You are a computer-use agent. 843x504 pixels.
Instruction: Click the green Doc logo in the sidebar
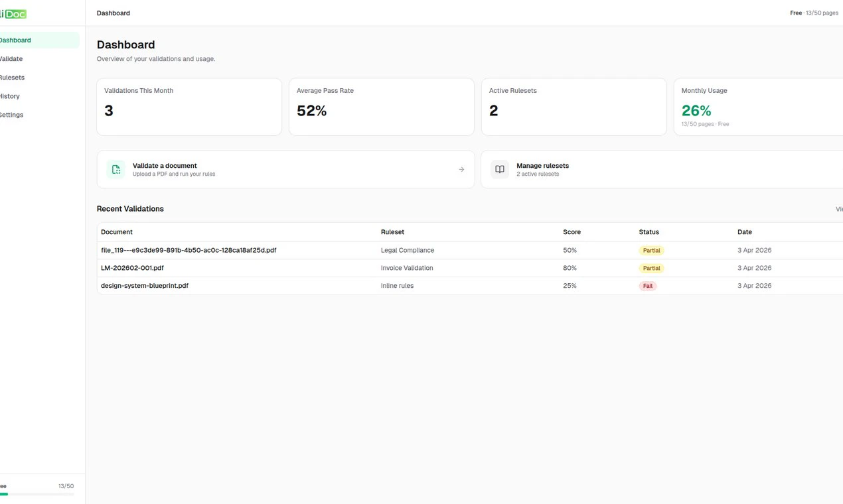click(13, 13)
